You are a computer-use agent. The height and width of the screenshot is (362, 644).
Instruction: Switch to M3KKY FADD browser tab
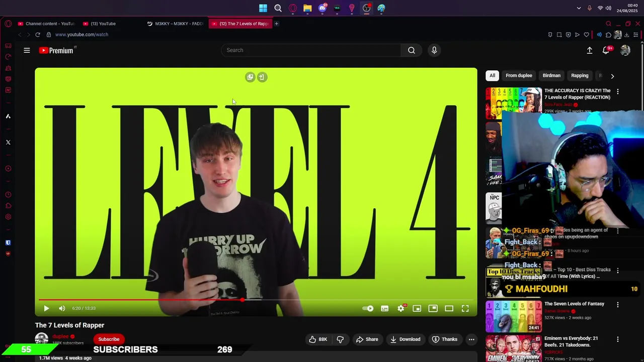click(175, 24)
